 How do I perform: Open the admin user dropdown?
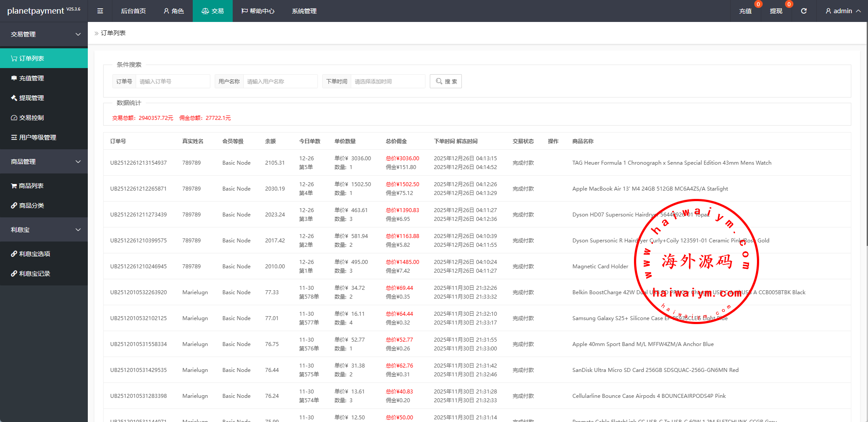(843, 11)
